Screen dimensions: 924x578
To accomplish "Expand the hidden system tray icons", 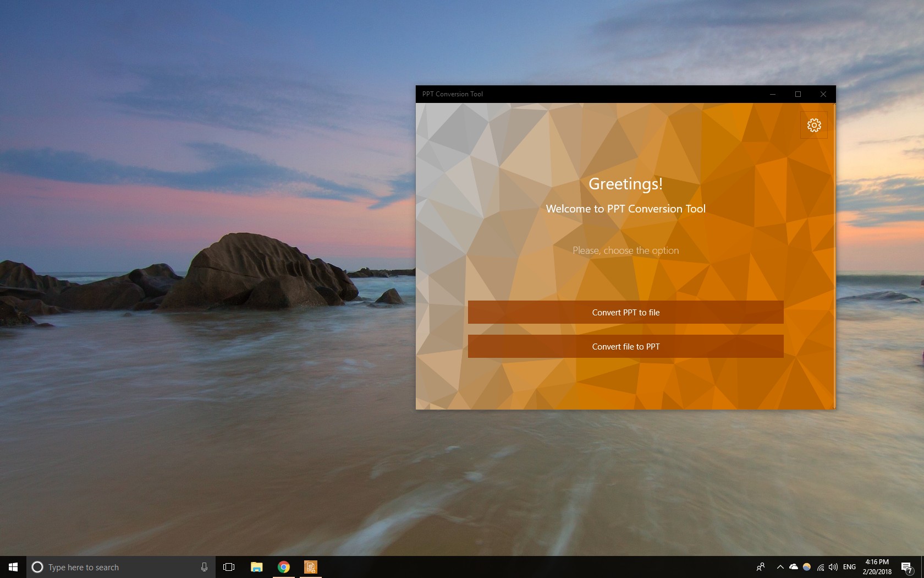I will [780, 567].
